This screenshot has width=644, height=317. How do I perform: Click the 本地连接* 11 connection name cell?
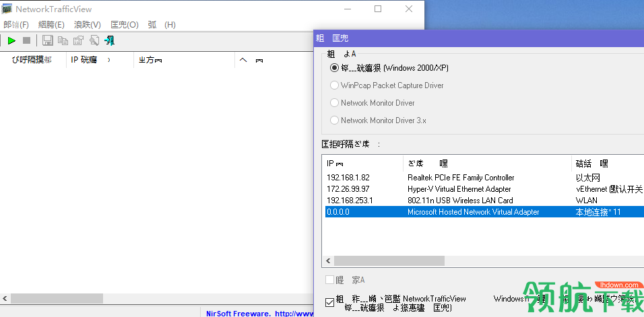click(598, 212)
